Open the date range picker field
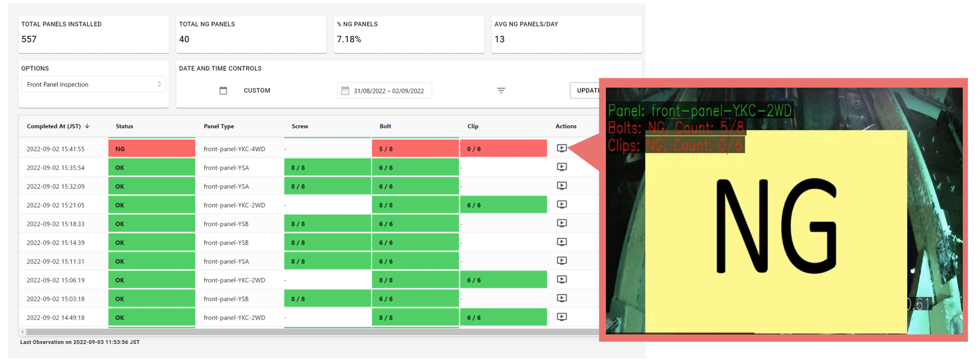The height and width of the screenshot is (363, 980). click(385, 91)
